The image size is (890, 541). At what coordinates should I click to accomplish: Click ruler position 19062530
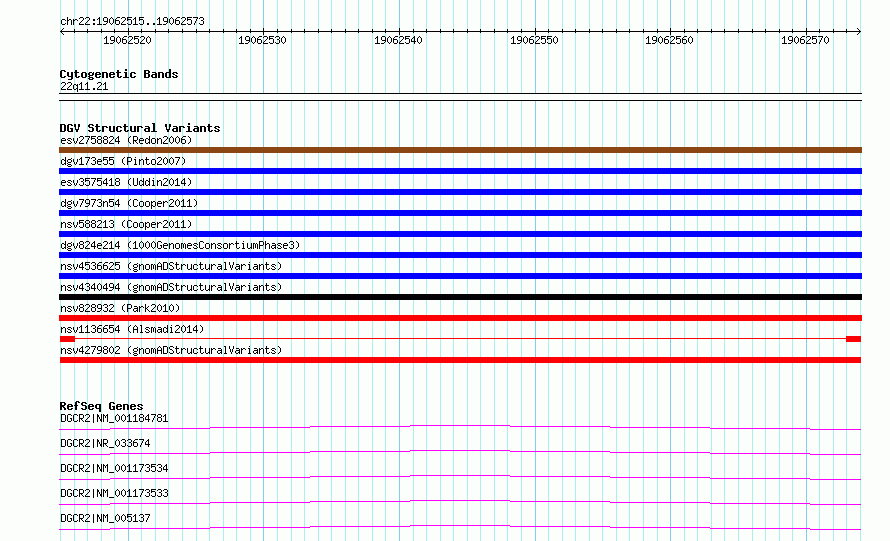pos(262,40)
